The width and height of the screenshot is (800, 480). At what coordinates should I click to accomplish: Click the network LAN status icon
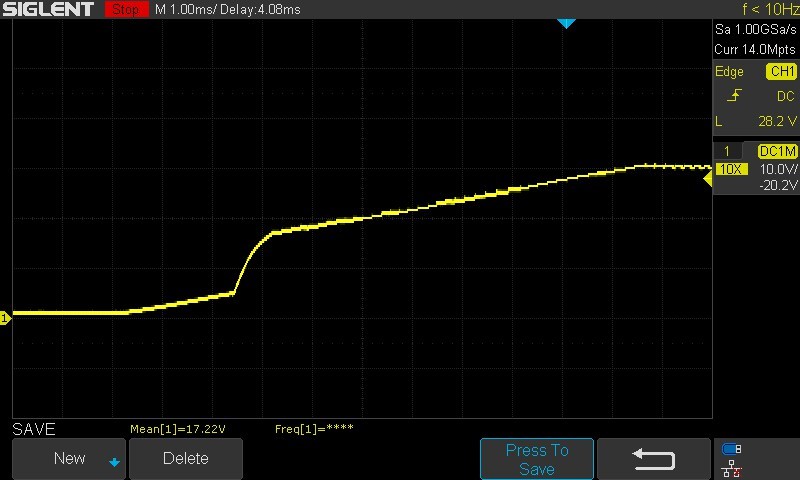coord(732,469)
